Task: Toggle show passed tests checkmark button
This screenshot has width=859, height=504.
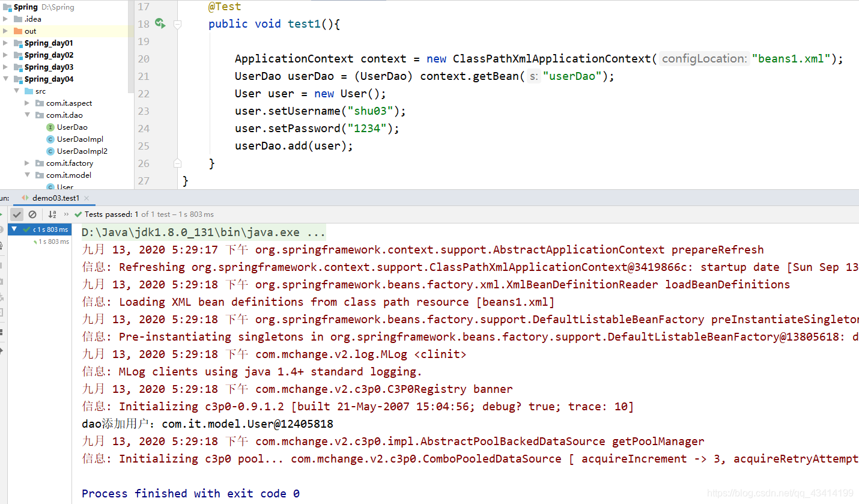Action: pyautogui.click(x=17, y=214)
